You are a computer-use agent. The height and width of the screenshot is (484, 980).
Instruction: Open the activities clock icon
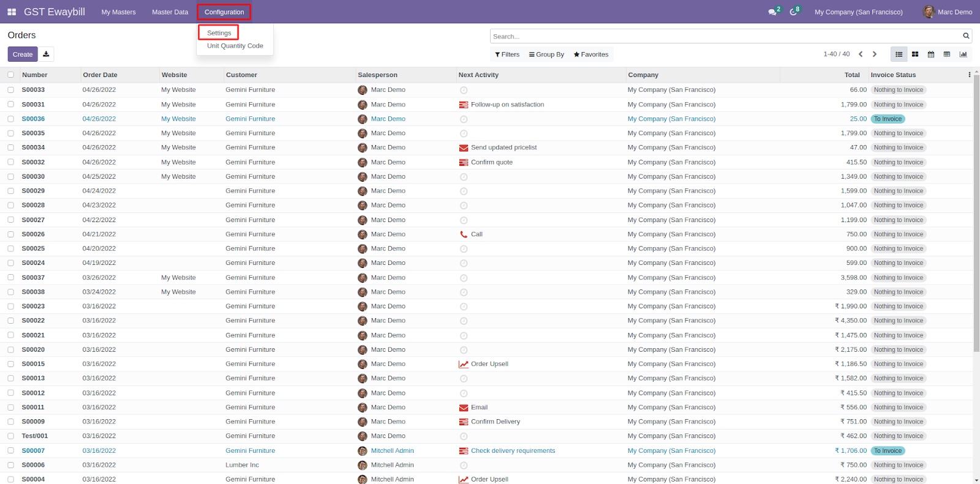pos(793,12)
